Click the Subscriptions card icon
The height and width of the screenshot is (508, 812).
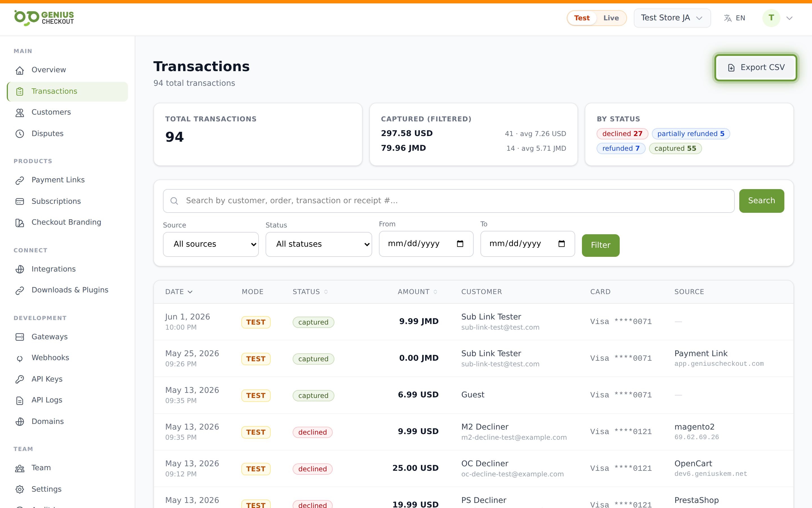point(20,202)
